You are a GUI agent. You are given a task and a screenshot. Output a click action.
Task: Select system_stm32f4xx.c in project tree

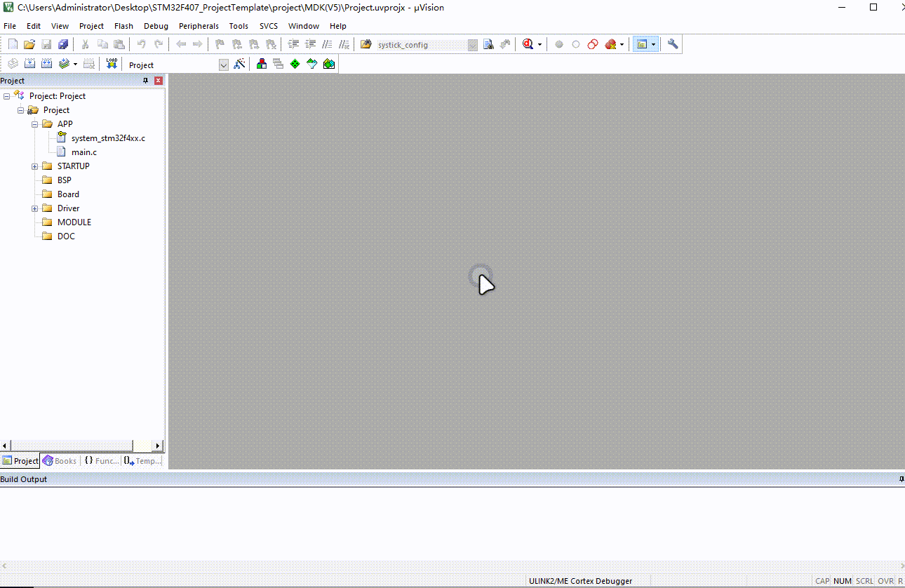click(107, 138)
